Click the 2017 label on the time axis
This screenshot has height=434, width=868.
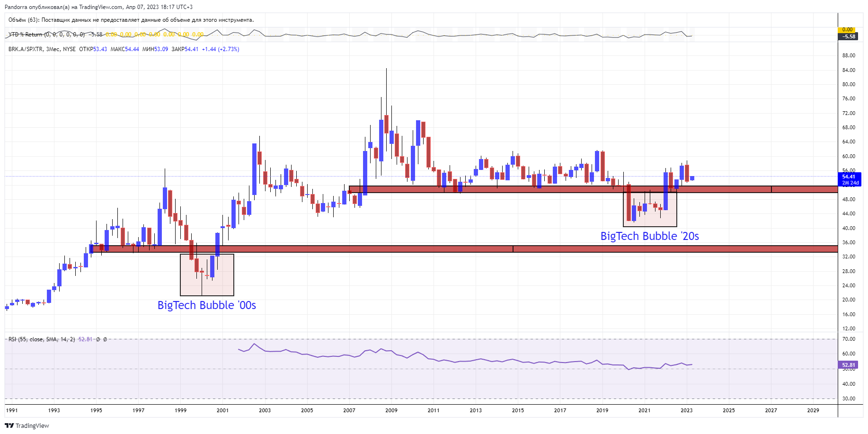[x=560, y=410]
